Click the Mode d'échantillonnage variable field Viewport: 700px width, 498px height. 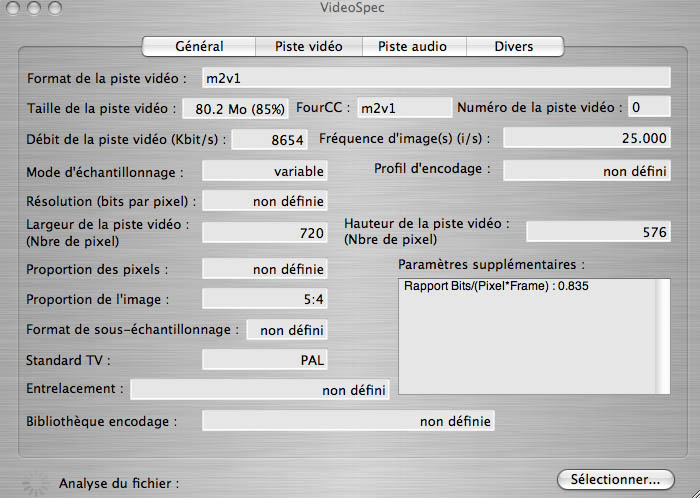[x=265, y=171]
